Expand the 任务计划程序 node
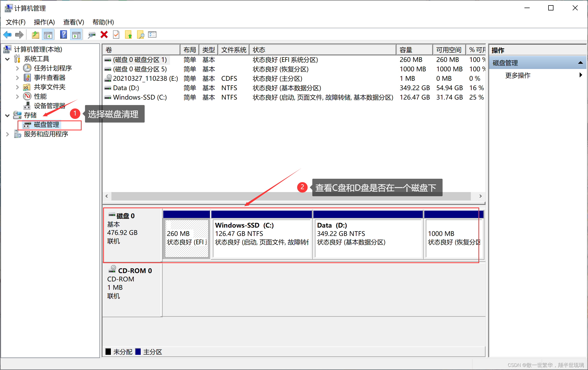 (17, 68)
